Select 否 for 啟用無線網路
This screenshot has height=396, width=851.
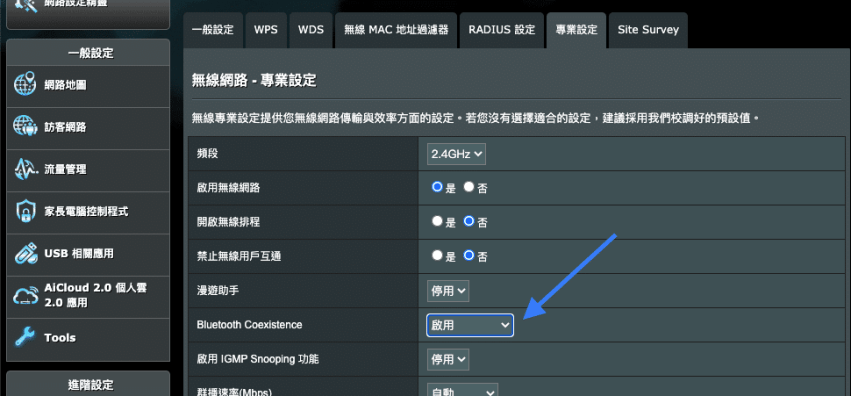(469, 187)
